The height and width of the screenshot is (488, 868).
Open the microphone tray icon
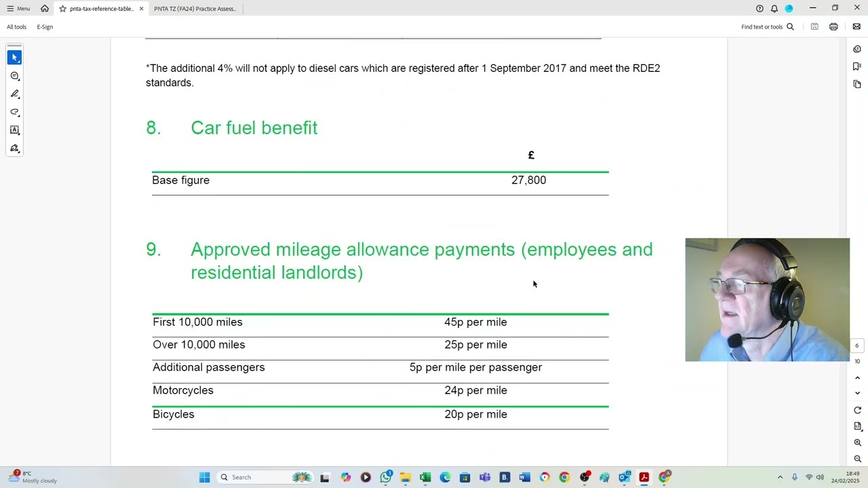(795, 477)
